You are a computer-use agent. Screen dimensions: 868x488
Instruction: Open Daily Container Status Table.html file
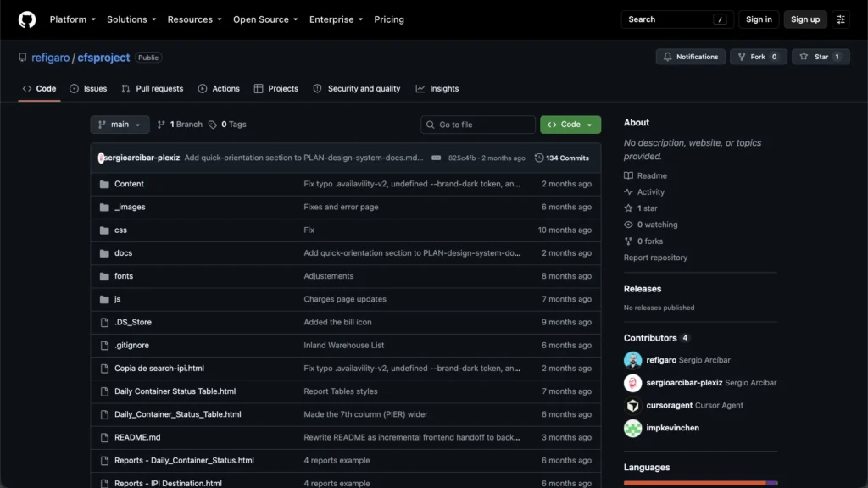[175, 391]
